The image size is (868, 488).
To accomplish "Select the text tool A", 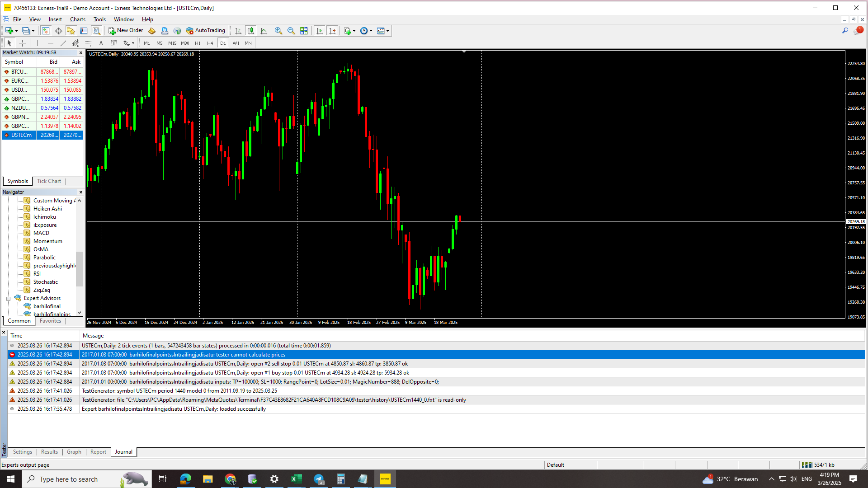I will pos(101,43).
